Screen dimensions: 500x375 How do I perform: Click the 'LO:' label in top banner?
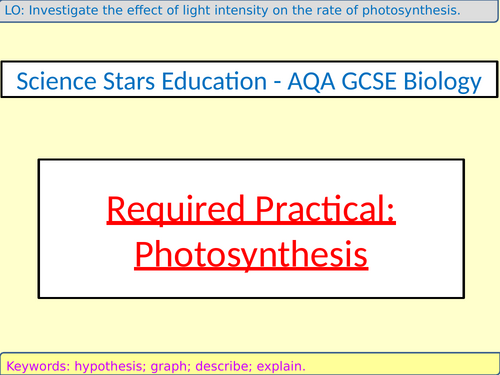pos(14,11)
